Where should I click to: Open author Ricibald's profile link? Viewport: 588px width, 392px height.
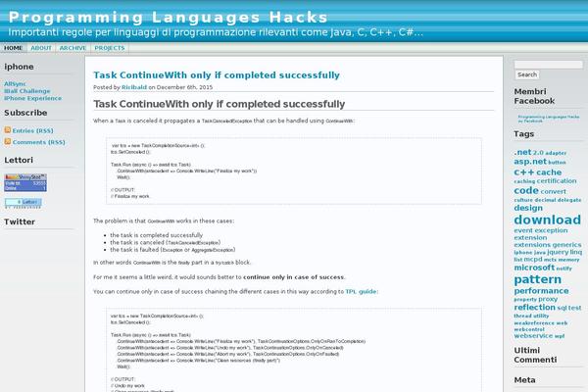coord(134,87)
